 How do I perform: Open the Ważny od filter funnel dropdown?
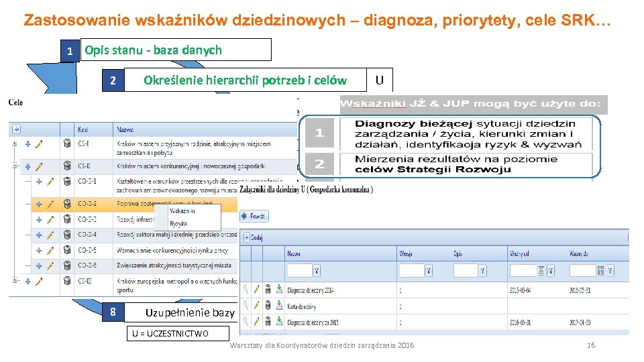coord(551,270)
